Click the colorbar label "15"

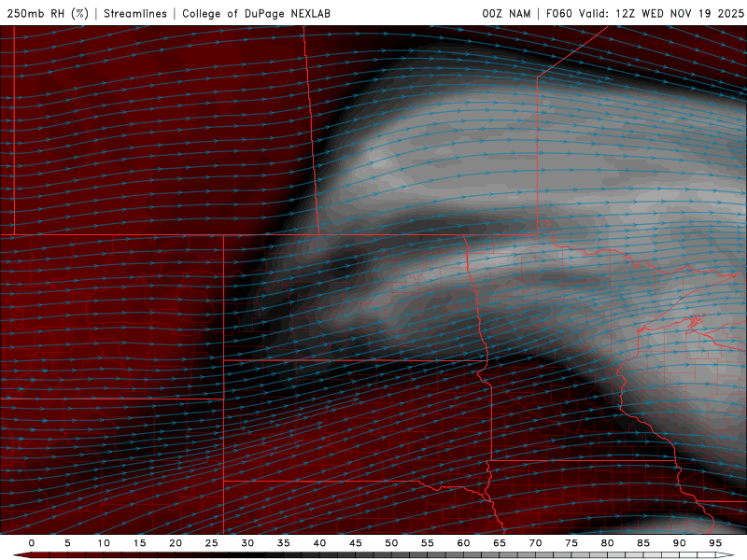139,543
